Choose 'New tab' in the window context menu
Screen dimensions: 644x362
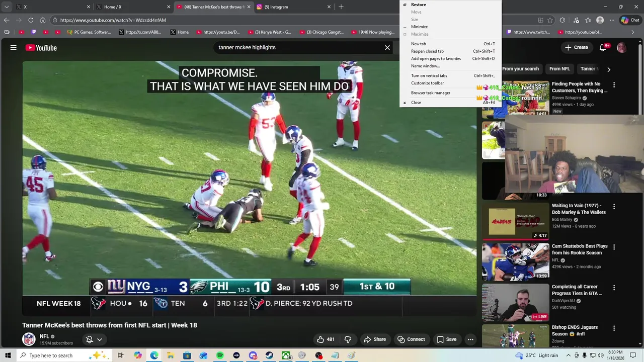click(x=450, y=44)
